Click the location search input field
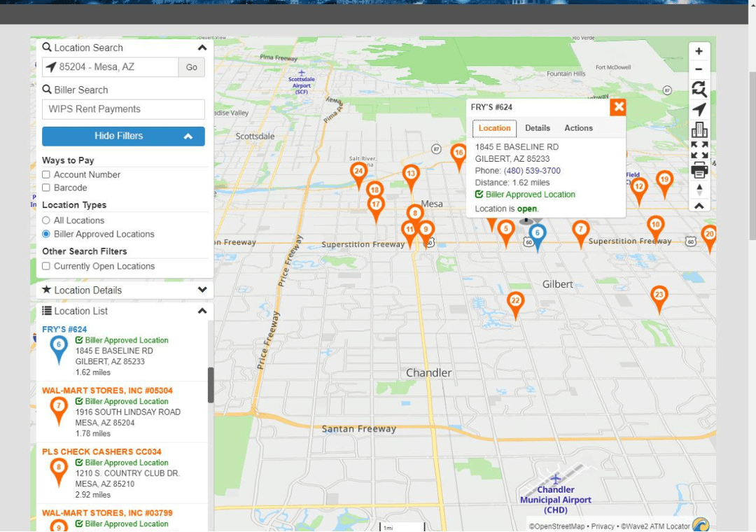The height and width of the screenshot is (532, 756). tap(110, 67)
